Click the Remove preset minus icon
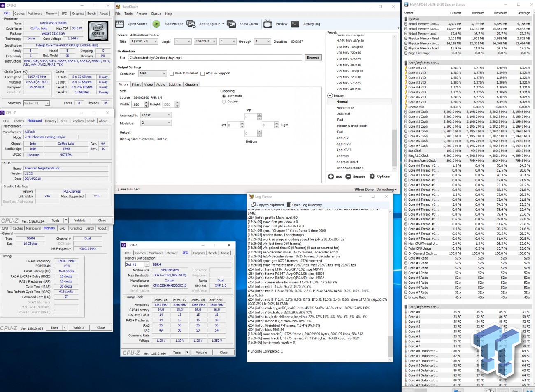 point(348,176)
